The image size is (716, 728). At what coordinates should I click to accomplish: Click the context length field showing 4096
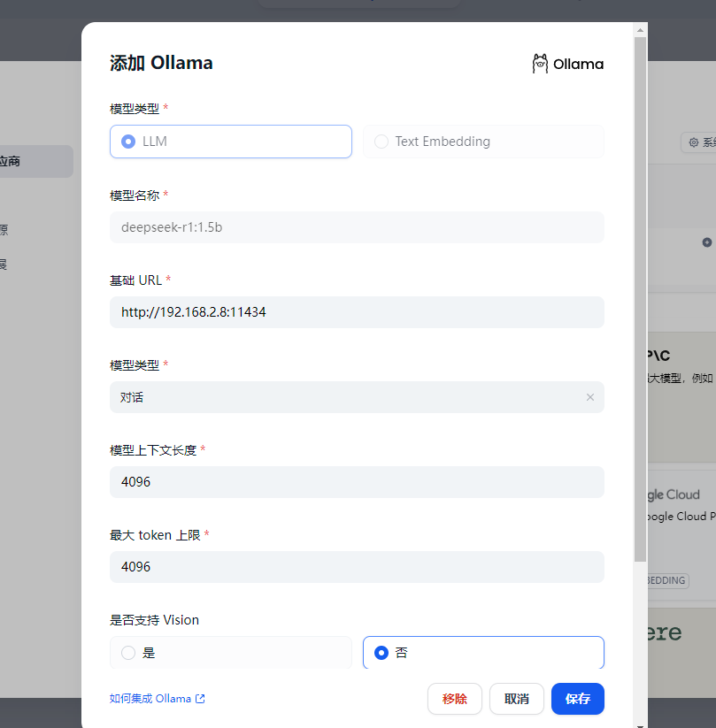357,482
